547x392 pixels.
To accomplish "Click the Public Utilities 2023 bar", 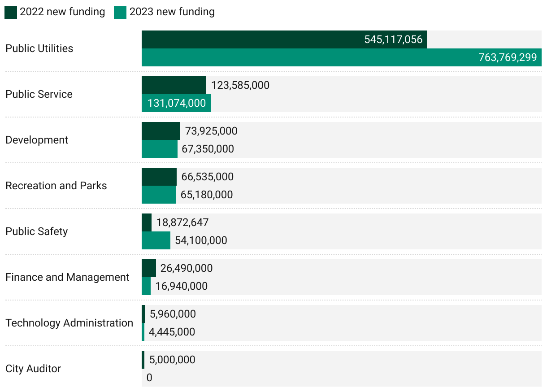I will [x=341, y=57].
